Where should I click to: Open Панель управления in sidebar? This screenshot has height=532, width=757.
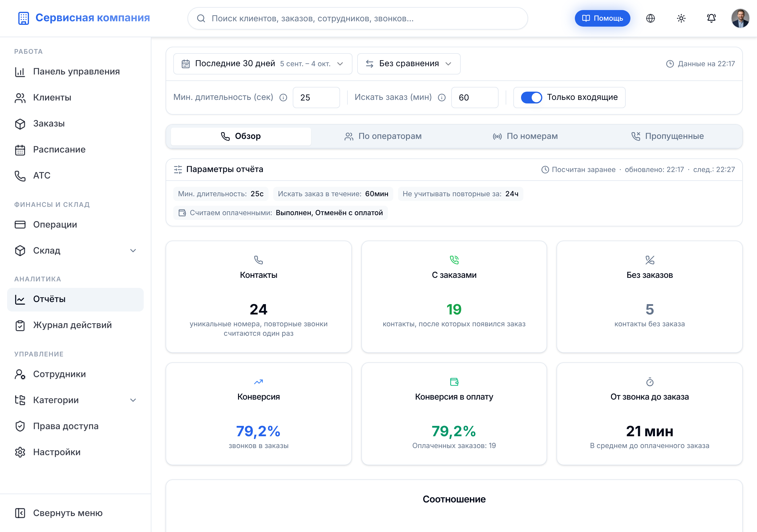pos(75,72)
